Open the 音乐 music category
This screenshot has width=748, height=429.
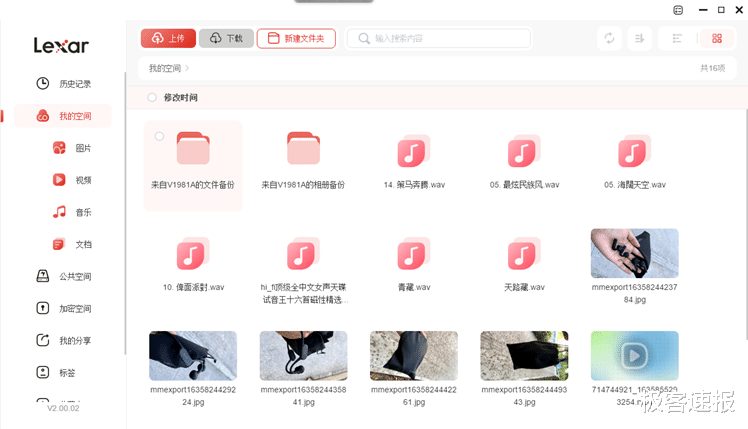click(72, 212)
